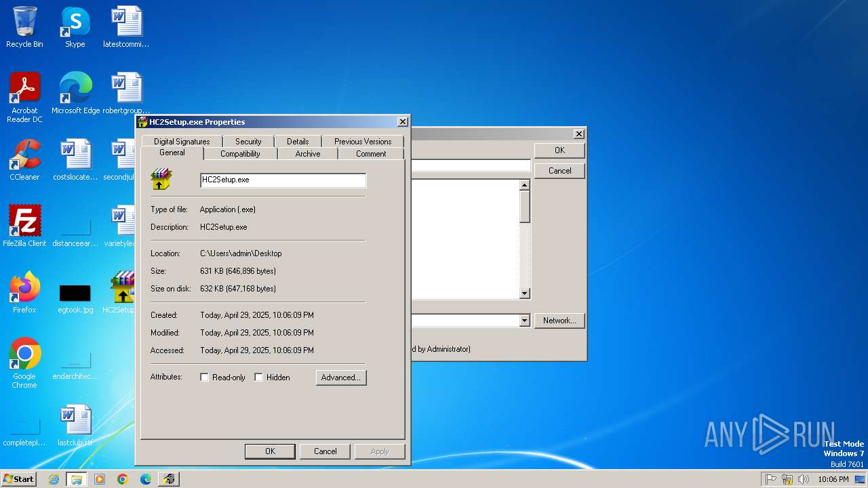Click OK in HC2Setup.exe Properties

point(270,451)
